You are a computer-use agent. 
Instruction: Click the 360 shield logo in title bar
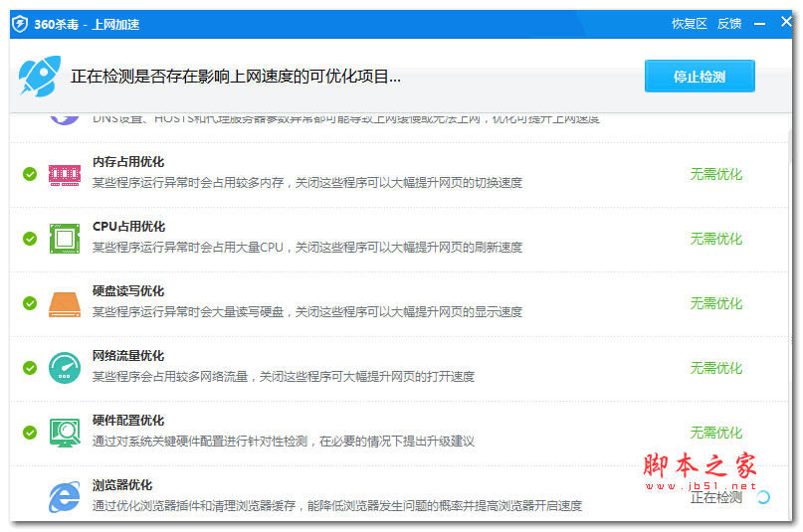tap(20, 24)
